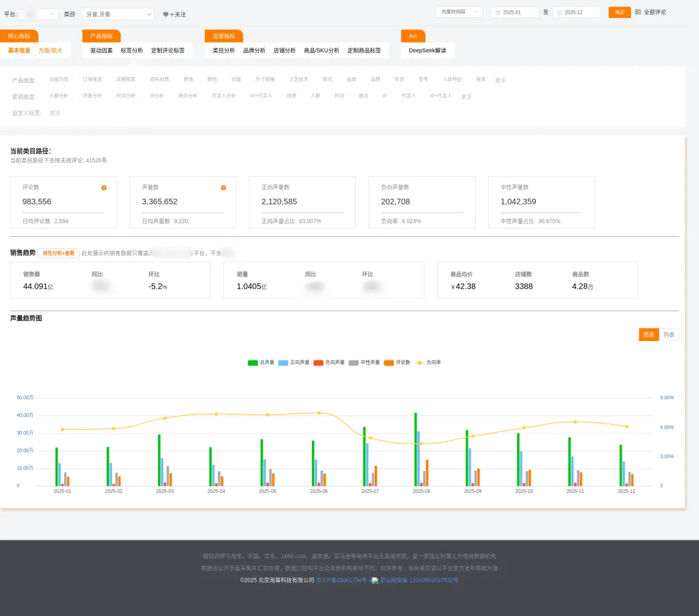Click the end date field 2025-12
Screen dimensions: 699x616
click(577, 12)
